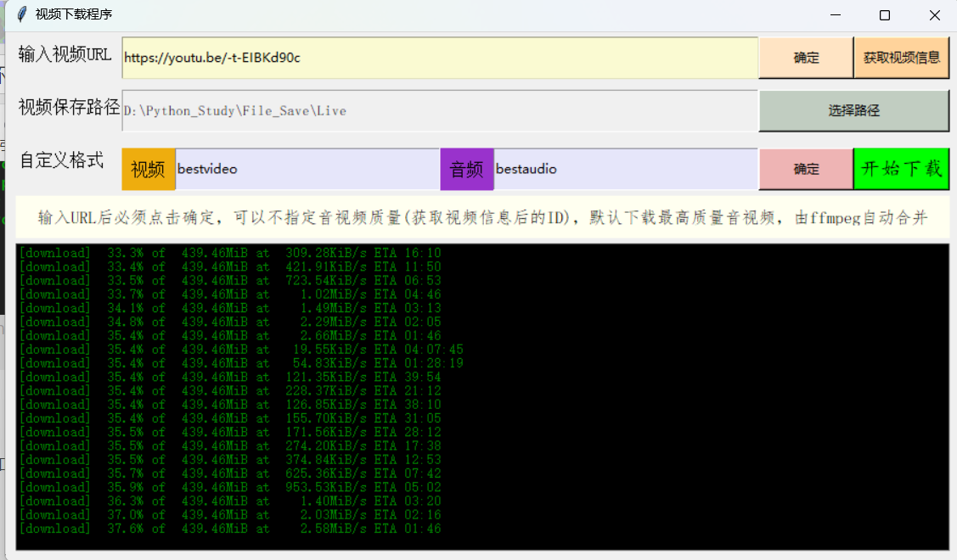The height and width of the screenshot is (560, 957).
Task: Click the 视频保存路径 label
Action: point(69,107)
